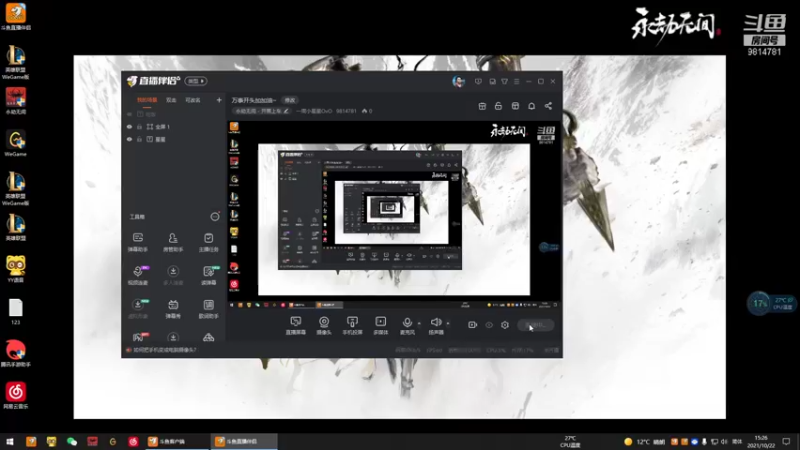
Task: Open the hamburger menu in title bar
Action: 516,82
